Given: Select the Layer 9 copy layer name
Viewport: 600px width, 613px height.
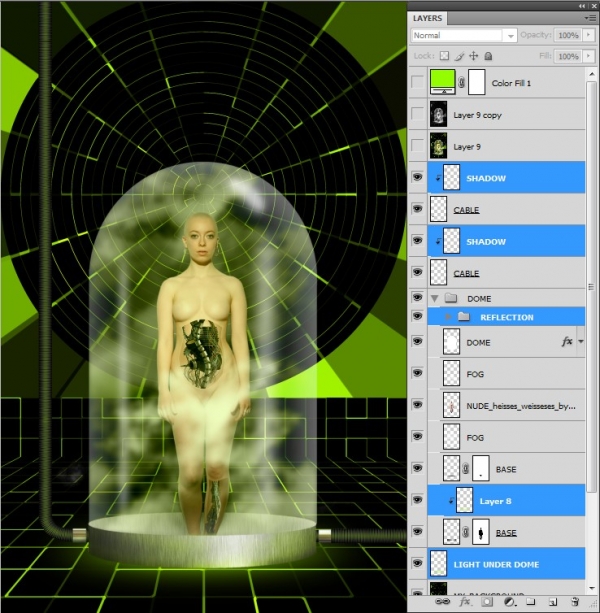Looking at the screenshot, I should tap(477, 115).
